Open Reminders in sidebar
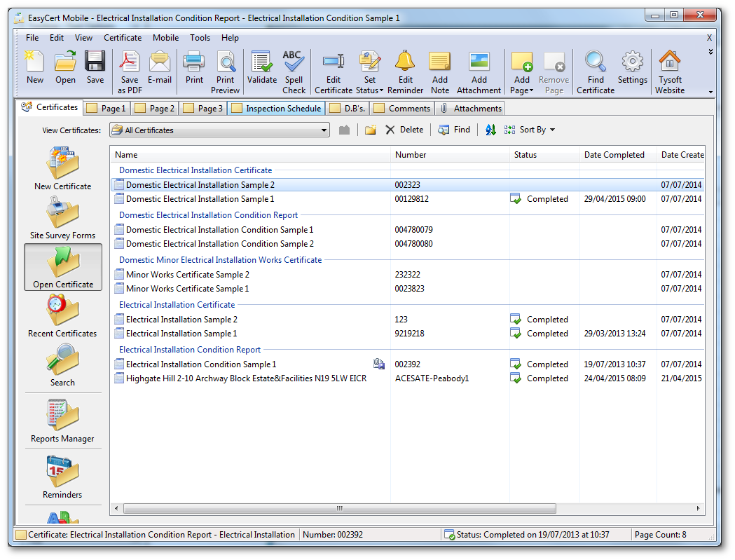This screenshot has width=735, height=560. [63, 477]
